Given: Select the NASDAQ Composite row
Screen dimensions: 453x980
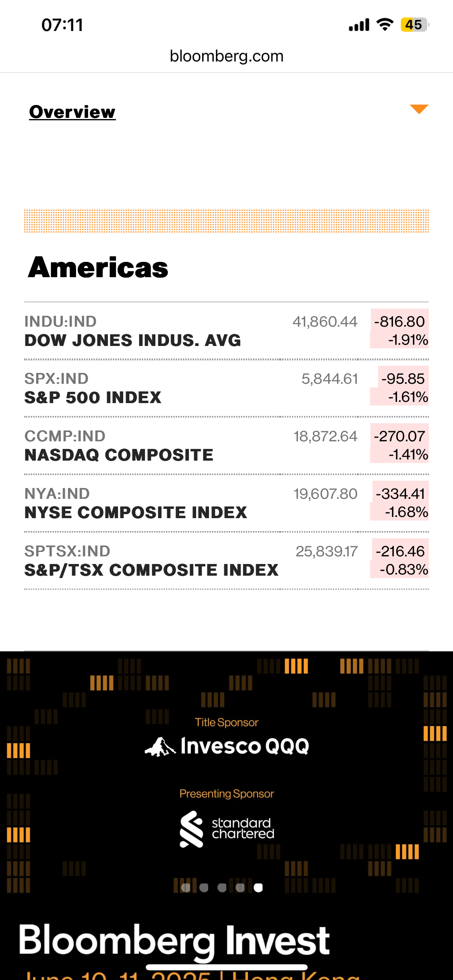Looking at the screenshot, I should 119,455.
